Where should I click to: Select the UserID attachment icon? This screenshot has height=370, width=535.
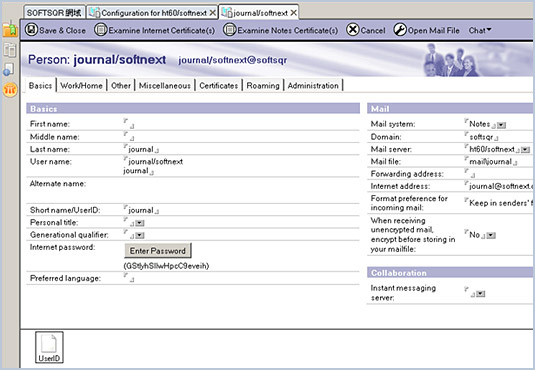pos(49,347)
